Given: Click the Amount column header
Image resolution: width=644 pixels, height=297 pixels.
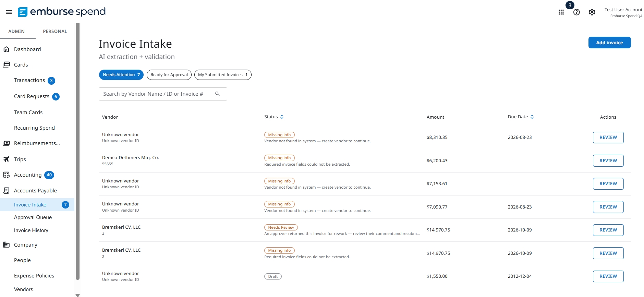Looking at the screenshot, I should click(x=435, y=117).
